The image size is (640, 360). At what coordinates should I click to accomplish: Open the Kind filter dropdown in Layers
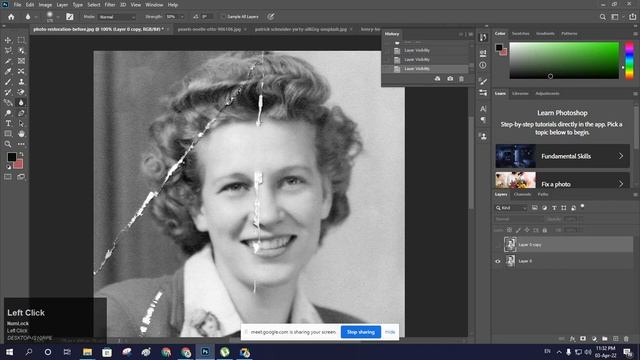point(511,208)
